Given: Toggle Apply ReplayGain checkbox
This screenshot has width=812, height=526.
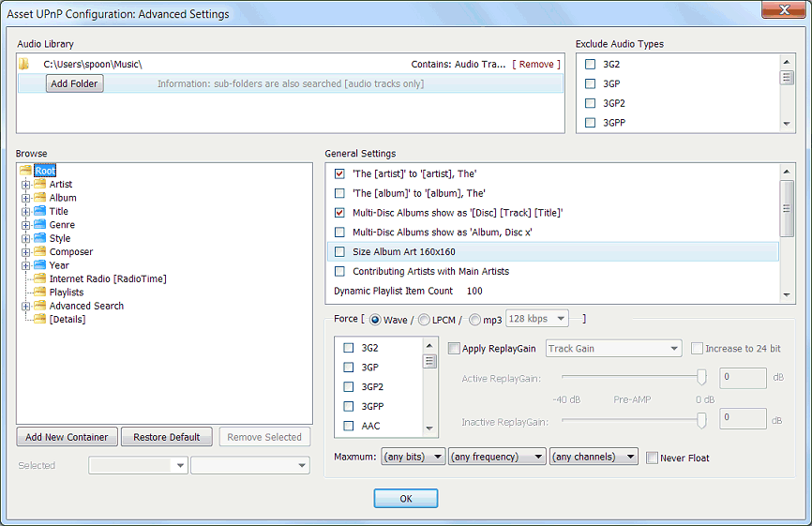Looking at the screenshot, I should point(454,349).
